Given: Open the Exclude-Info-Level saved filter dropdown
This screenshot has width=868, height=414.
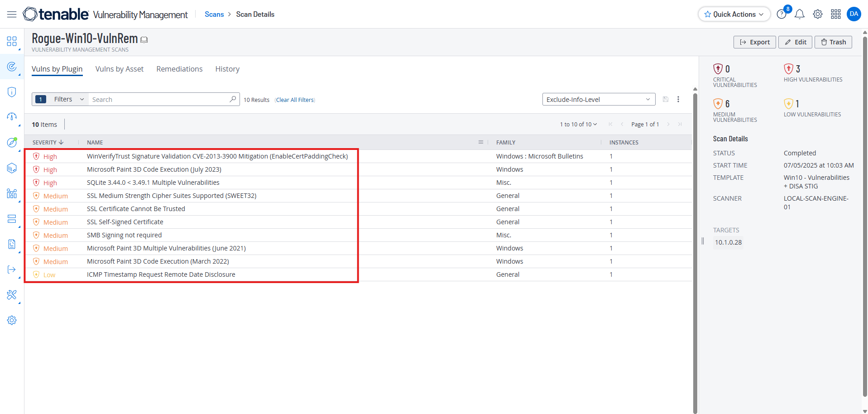Looking at the screenshot, I should point(598,99).
